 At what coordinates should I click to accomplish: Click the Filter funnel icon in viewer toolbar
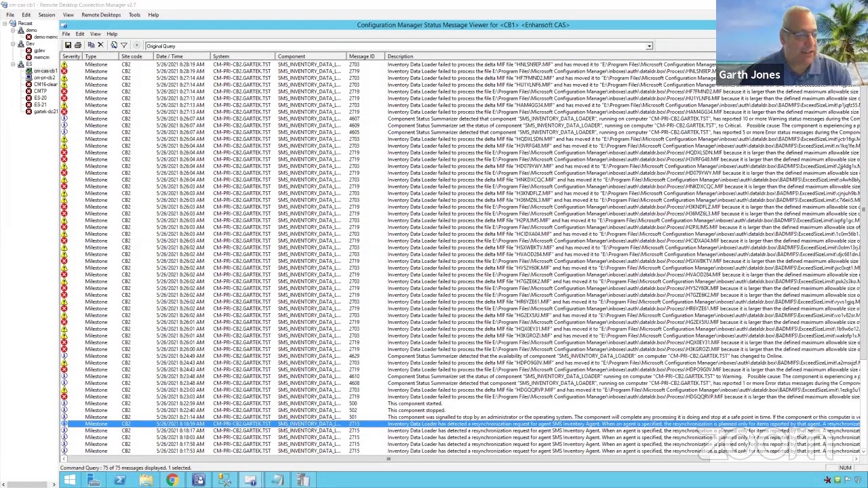coord(124,45)
